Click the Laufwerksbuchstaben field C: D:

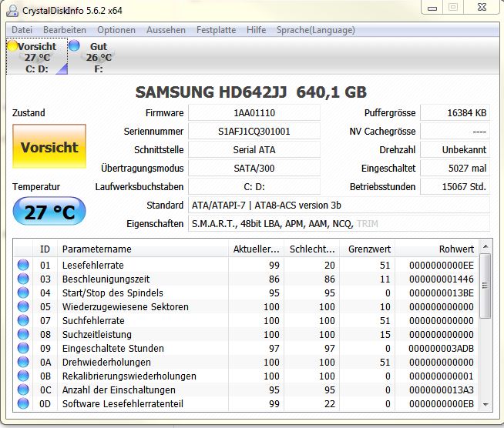[254, 186]
